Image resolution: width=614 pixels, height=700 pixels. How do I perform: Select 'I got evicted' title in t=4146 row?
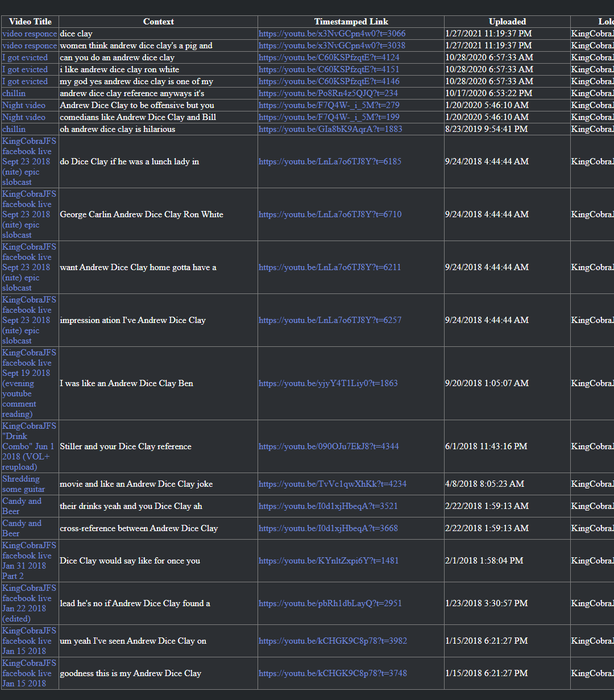pos(25,81)
